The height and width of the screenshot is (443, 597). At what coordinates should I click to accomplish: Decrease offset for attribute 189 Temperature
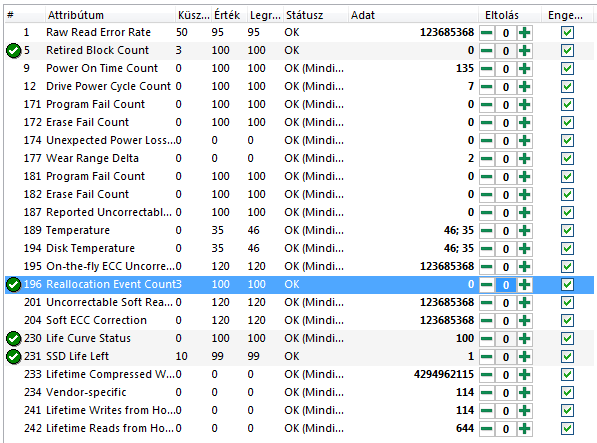pos(487,231)
